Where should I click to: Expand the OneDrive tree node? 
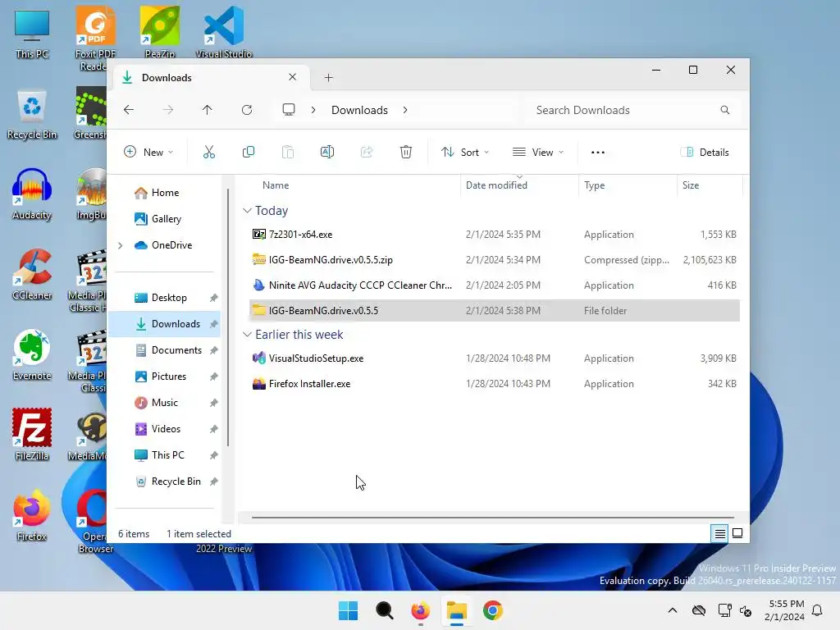click(121, 245)
